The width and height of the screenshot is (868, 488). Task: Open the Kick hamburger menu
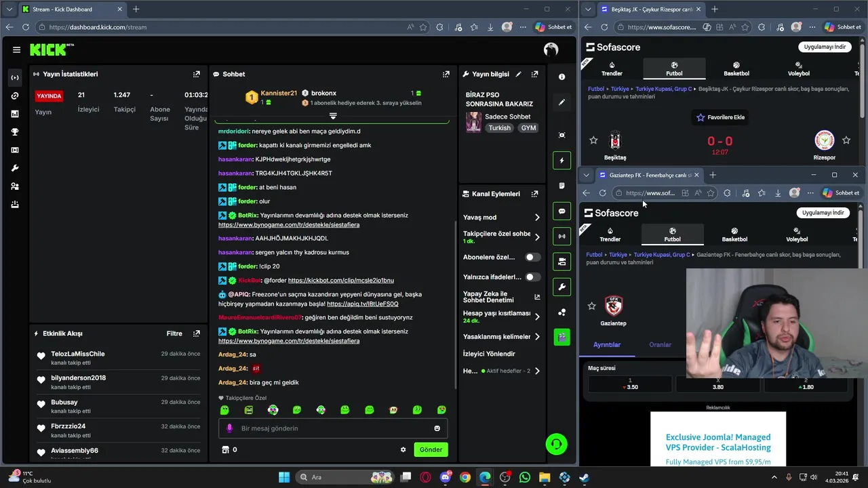16,49
